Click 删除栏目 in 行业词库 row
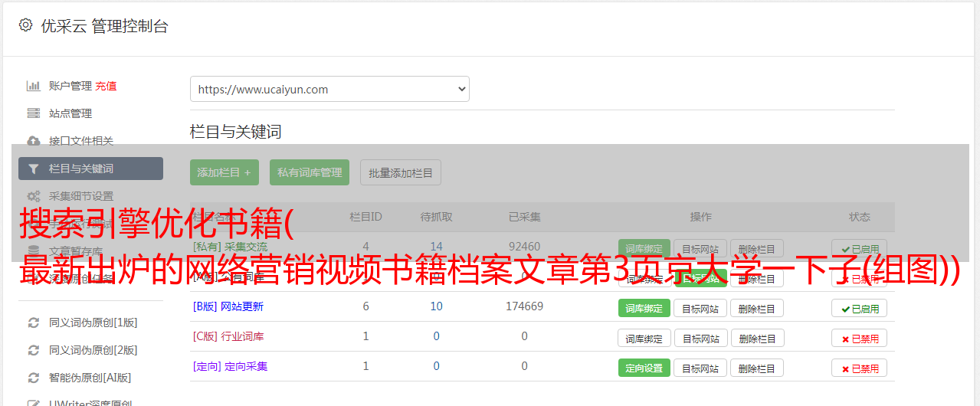Screen dimensions: 980x406 [757, 338]
